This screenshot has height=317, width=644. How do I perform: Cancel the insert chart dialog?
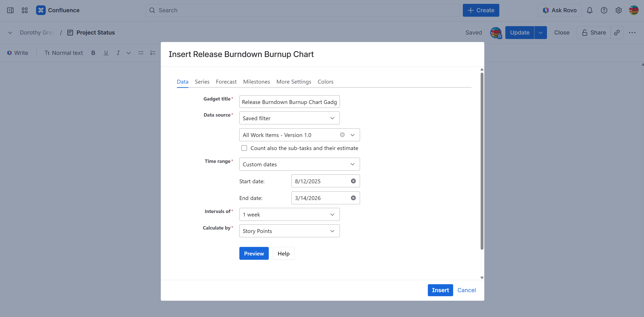click(x=466, y=290)
